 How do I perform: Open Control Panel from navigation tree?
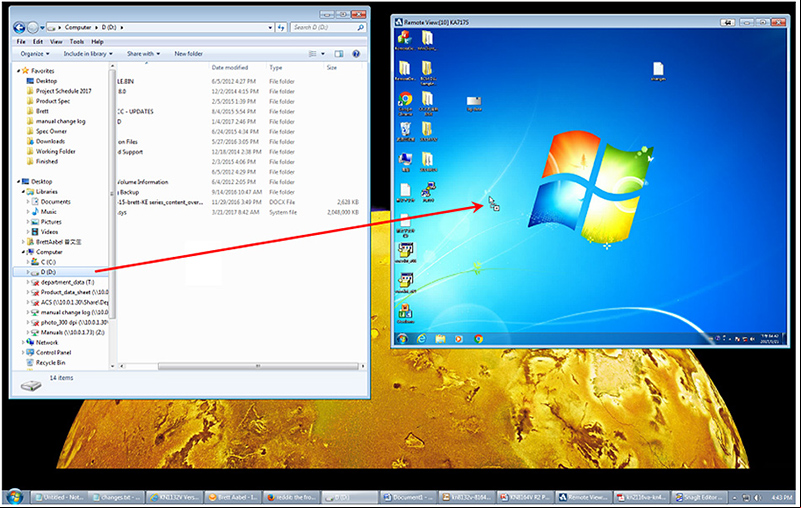click(53, 353)
